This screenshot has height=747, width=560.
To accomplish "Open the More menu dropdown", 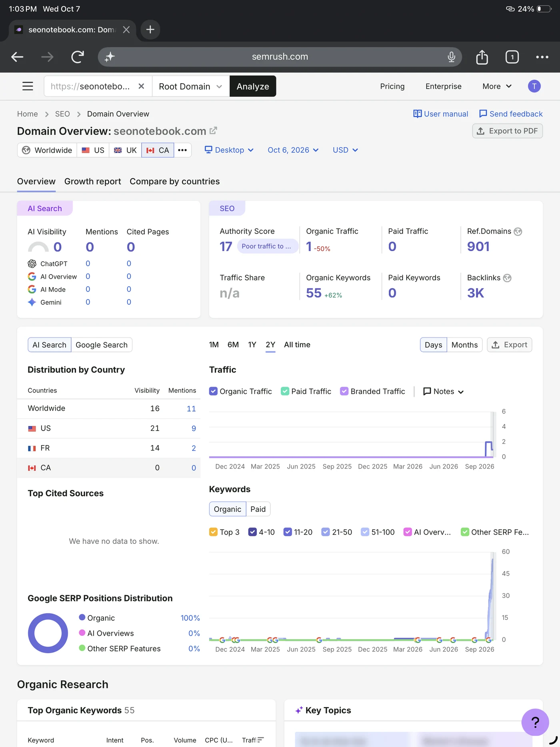I will [497, 86].
